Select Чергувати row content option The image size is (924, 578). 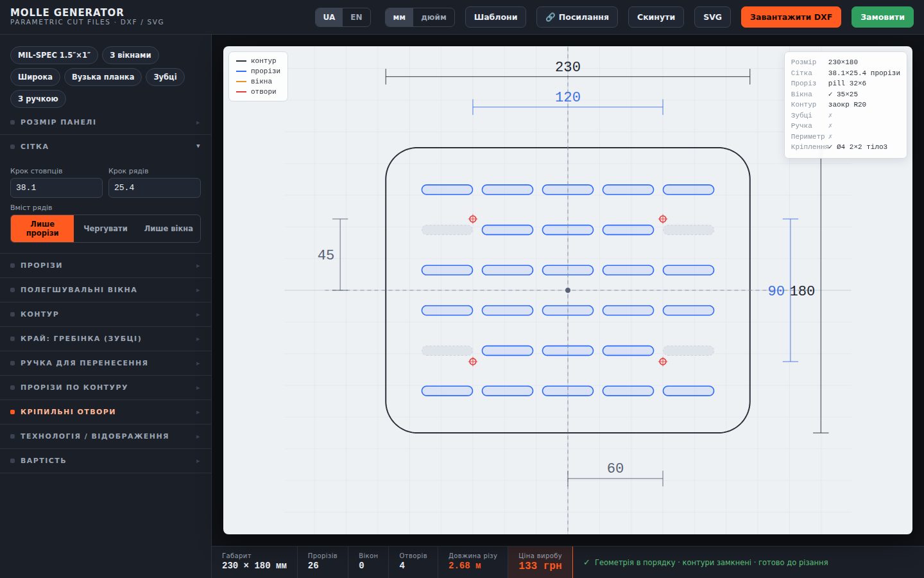[105, 229]
